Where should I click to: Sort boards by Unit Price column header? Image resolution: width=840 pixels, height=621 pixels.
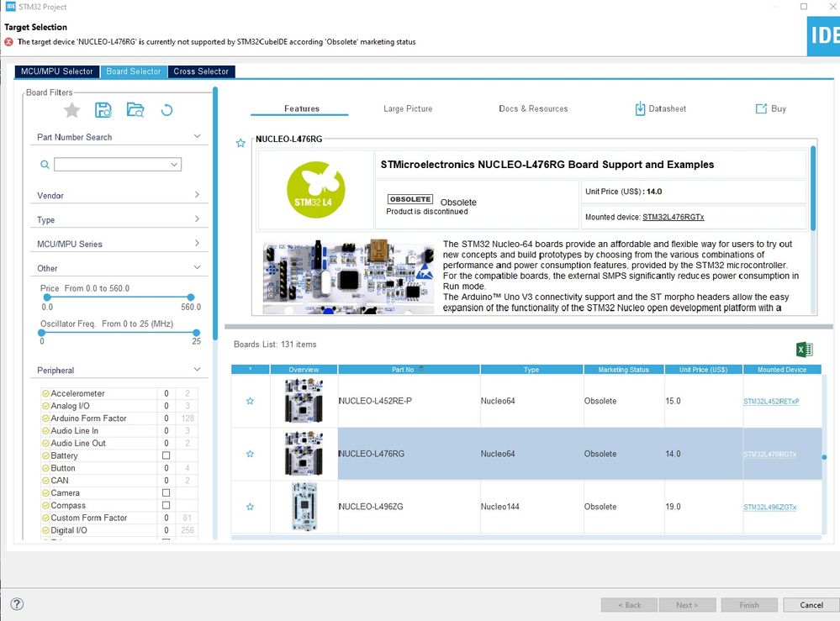click(x=704, y=370)
